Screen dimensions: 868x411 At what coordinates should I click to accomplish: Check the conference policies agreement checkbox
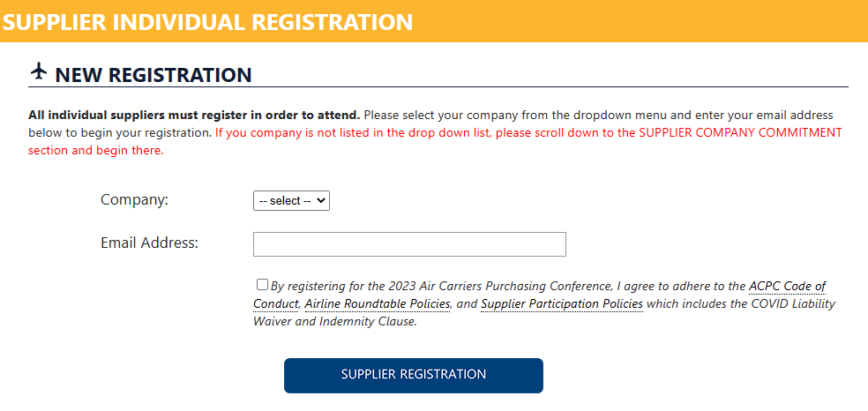262,285
